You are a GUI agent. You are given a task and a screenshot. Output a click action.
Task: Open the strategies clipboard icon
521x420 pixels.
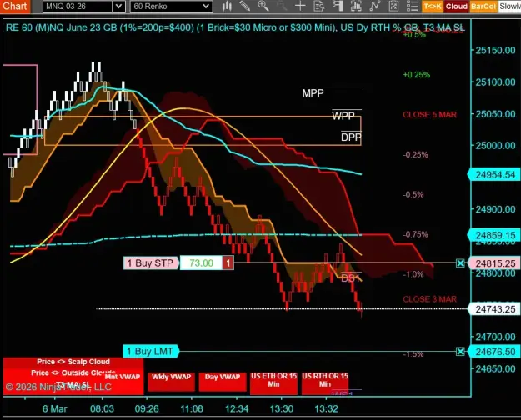pyautogui.click(x=393, y=6)
